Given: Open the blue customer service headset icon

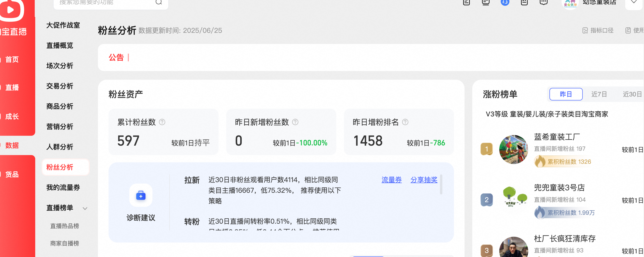Looking at the screenshot, I should (x=505, y=2).
